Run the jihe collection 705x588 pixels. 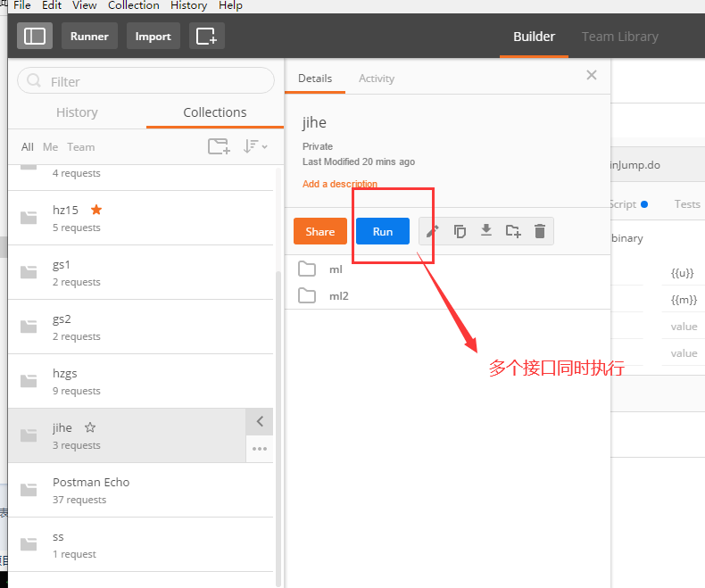pyautogui.click(x=383, y=231)
